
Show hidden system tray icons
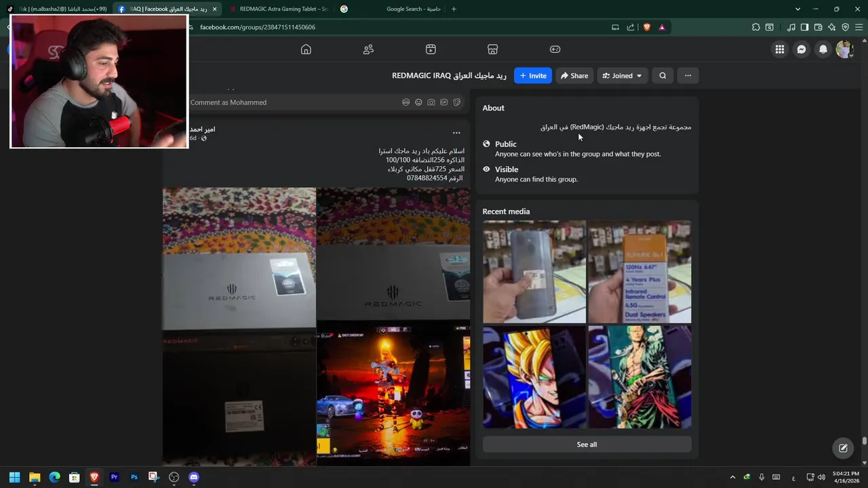tap(732, 477)
